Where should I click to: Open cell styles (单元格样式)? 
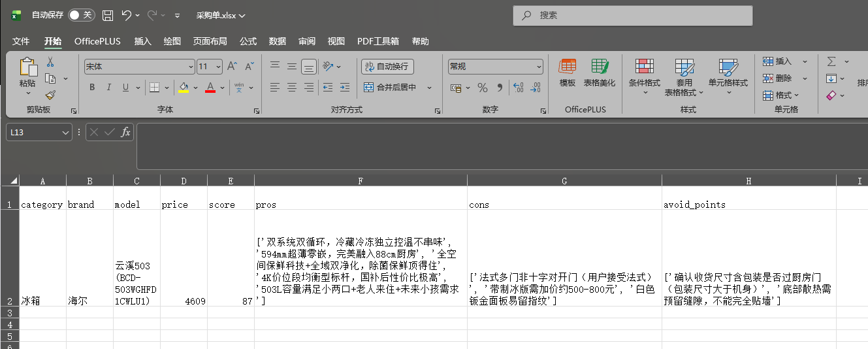[x=728, y=77]
